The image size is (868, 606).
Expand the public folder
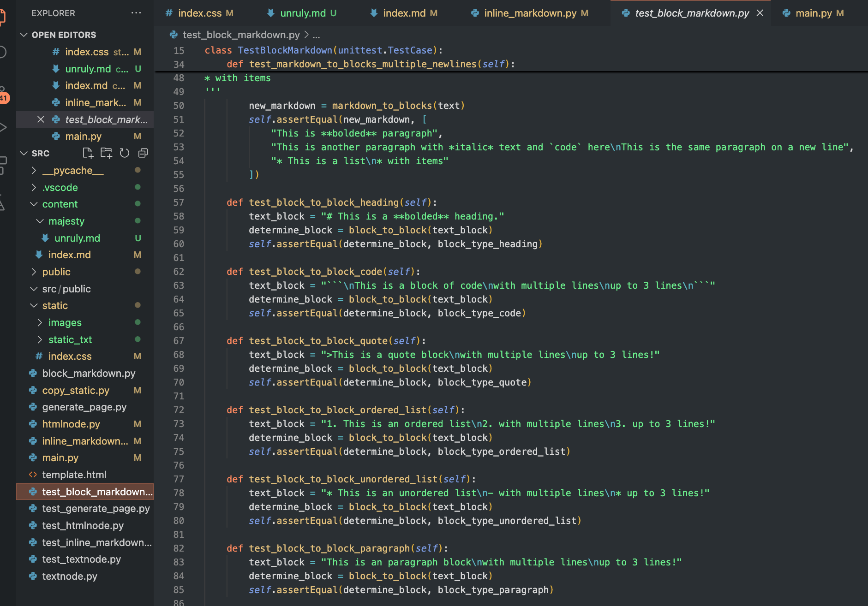point(34,272)
